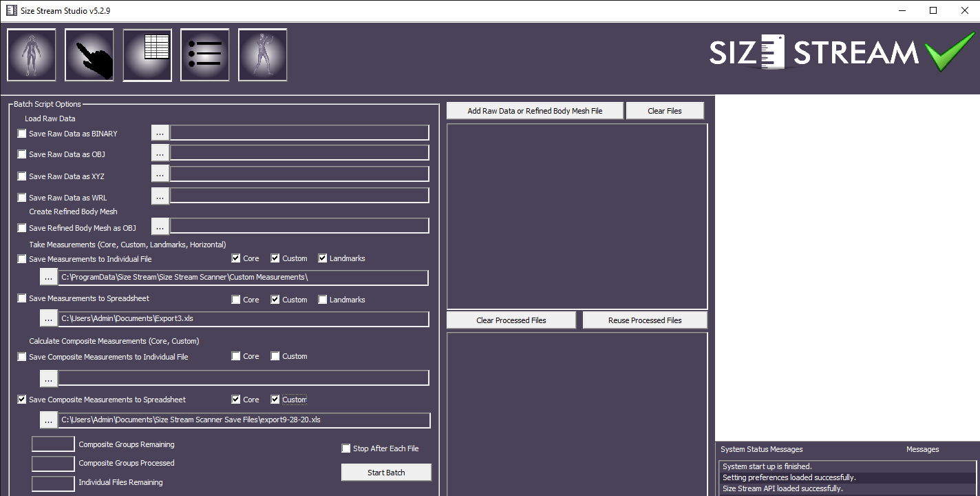Check Save Measurements to Individual File

(22, 259)
